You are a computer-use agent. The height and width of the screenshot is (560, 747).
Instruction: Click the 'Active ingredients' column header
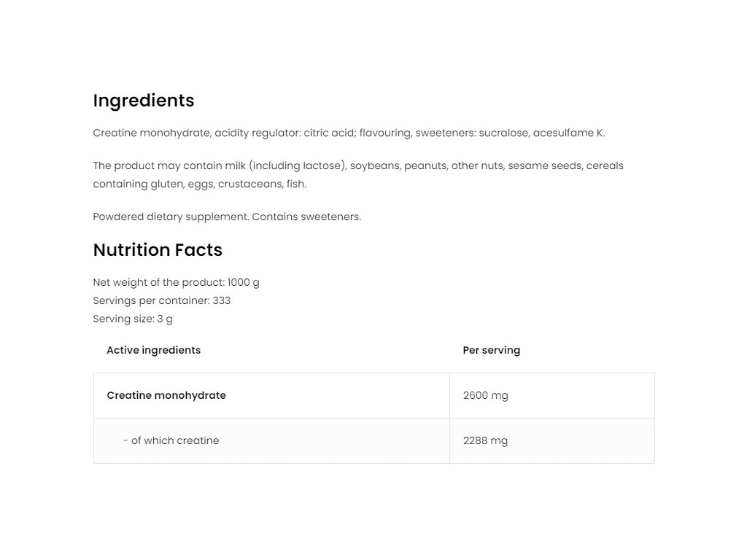point(153,350)
